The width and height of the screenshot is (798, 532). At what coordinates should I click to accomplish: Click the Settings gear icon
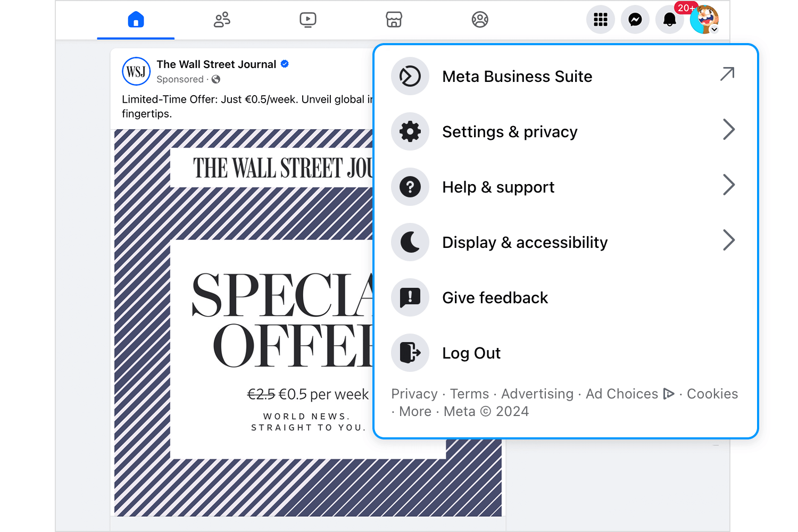pyautogui.click(x=410, y=131)
